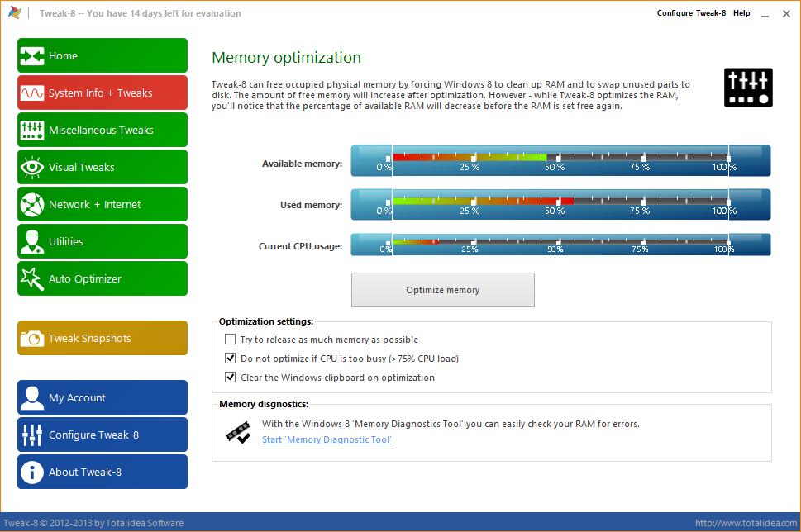The image size is (801, 532).
Task: Click the About Tweak-8 info icon
Action: [x=32, y=473]
